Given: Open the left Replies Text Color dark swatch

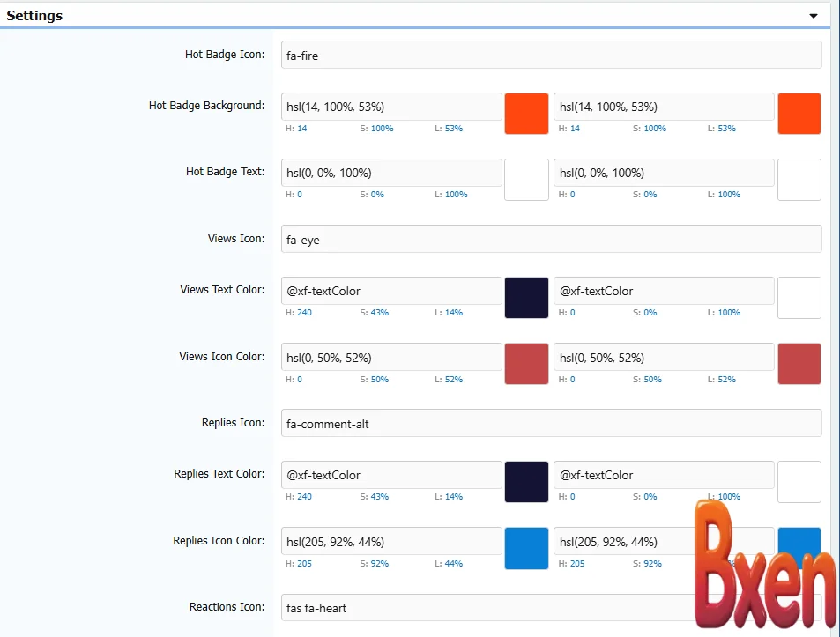Looking at the screenshot, I should (526, 482).
